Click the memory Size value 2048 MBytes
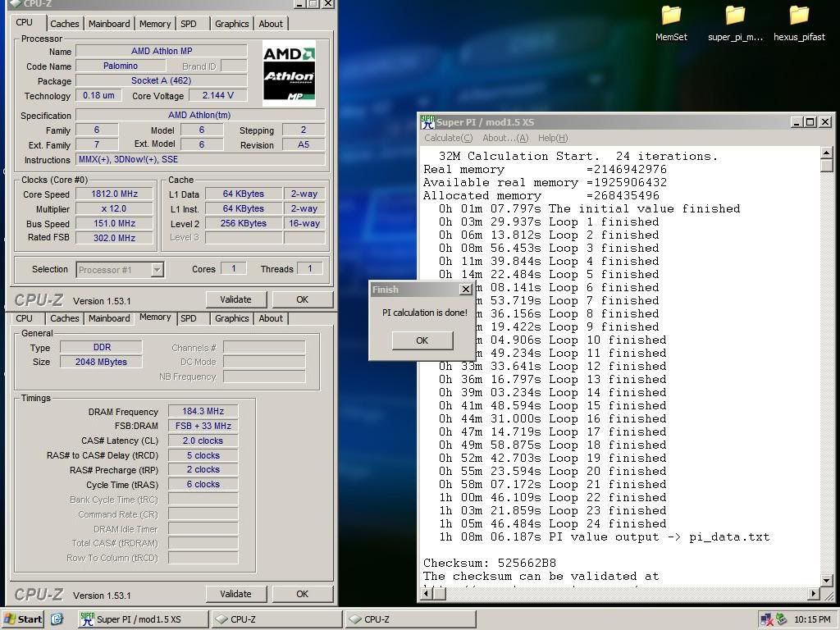840x630 pixels. point(102,362)
